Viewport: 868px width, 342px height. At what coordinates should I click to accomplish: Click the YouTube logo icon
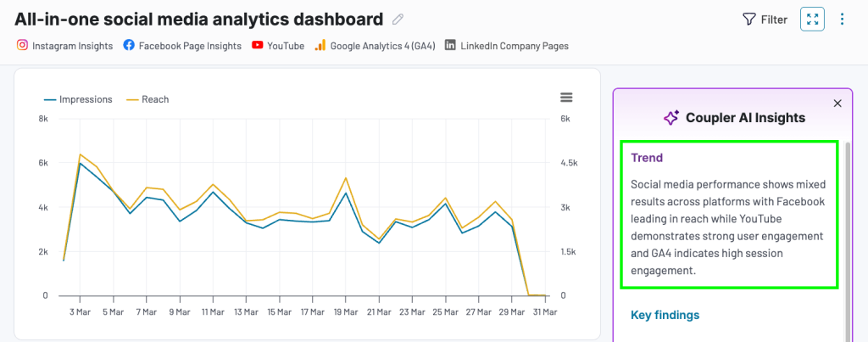258,46
